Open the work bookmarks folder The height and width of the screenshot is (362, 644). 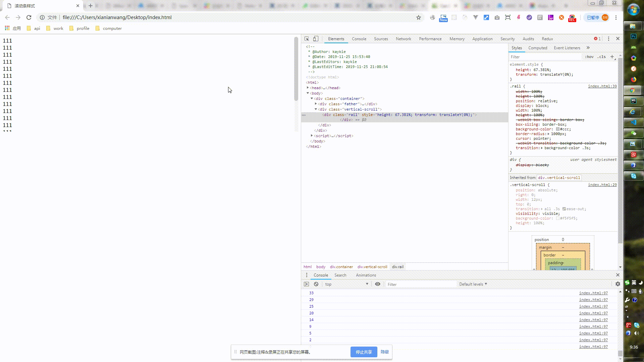(55, 28)
